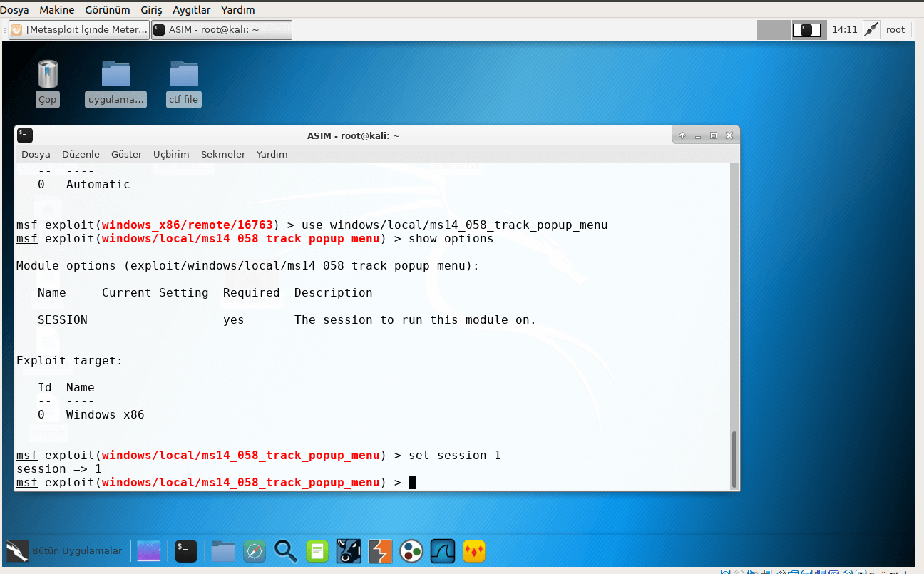924x574 pixels.
Task: Click the 'Required' column header
Action: point(252,292)
